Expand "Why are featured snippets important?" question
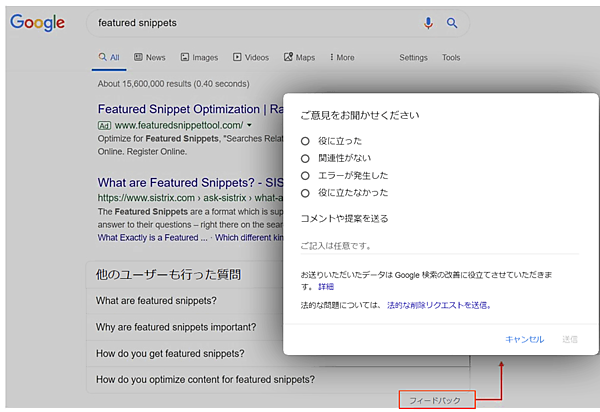The image size is (600, 412). click(x=176, y=327)
